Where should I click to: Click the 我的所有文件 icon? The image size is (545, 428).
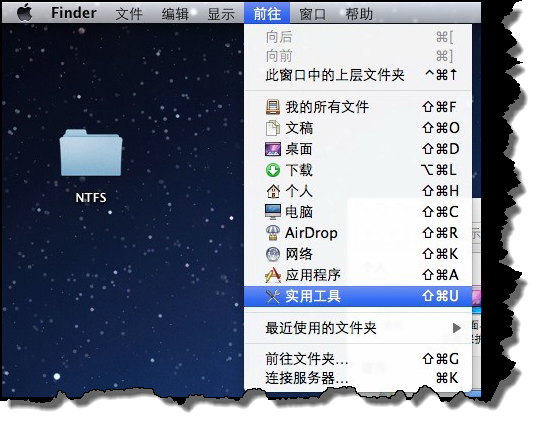(273, 107)
